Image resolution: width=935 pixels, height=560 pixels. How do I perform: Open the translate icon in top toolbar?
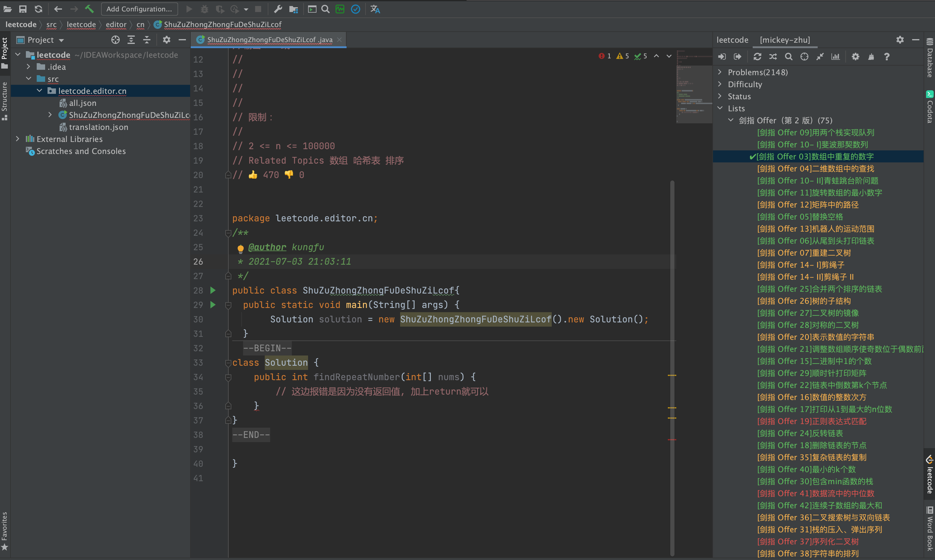click(375, 9)
